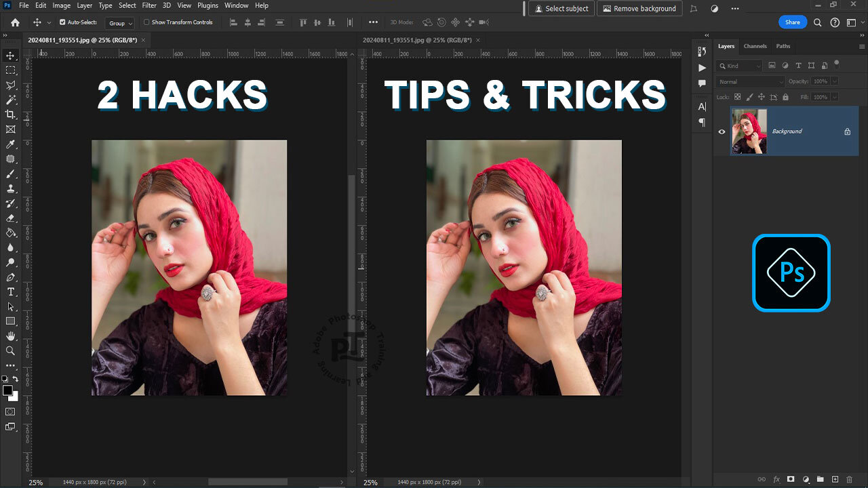Select the Rectangle shape tool
Viewport: 868px width, 488px height.
pyautogui.click(x=10, y=321)
